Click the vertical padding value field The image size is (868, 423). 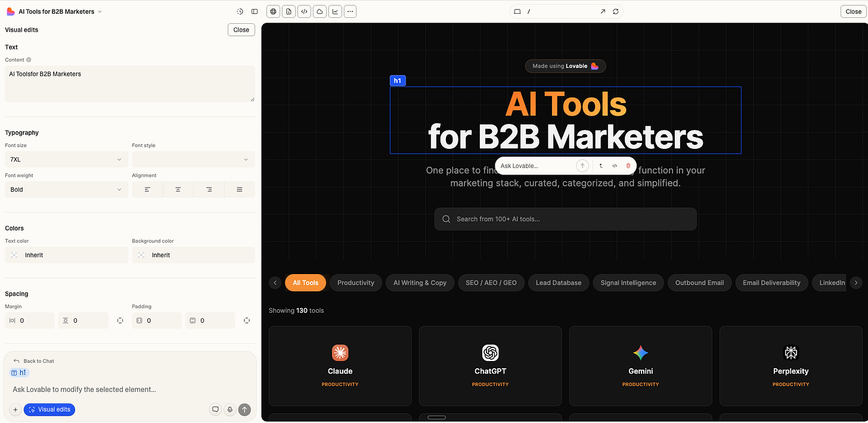(x=210, y=321)
